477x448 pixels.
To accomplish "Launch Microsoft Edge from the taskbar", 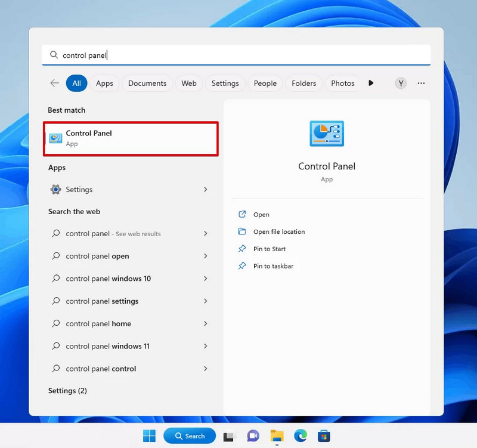I will pyautogui.click(x=301, y=436).
